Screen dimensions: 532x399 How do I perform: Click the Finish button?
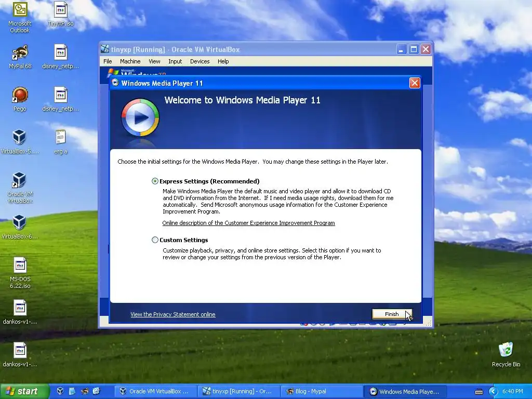coord(392,314)
